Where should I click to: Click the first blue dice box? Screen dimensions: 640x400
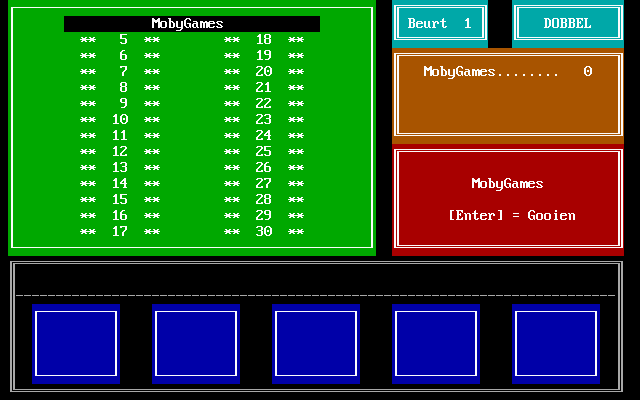click(x=76, y=343)
